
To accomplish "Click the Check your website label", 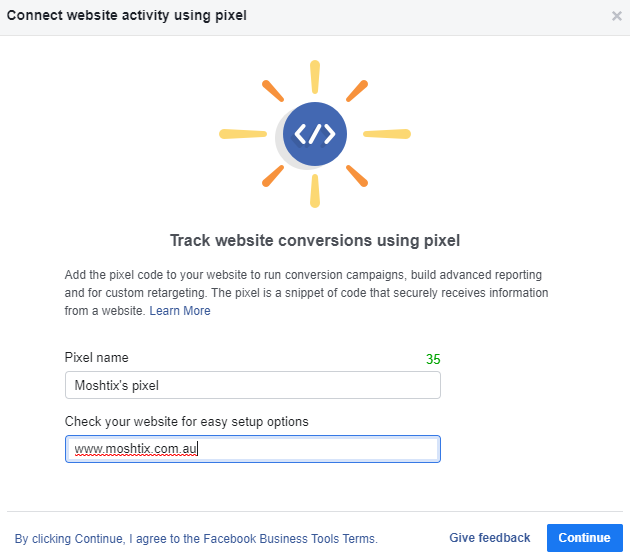I will pyautogui.click(x=186, y=422).
